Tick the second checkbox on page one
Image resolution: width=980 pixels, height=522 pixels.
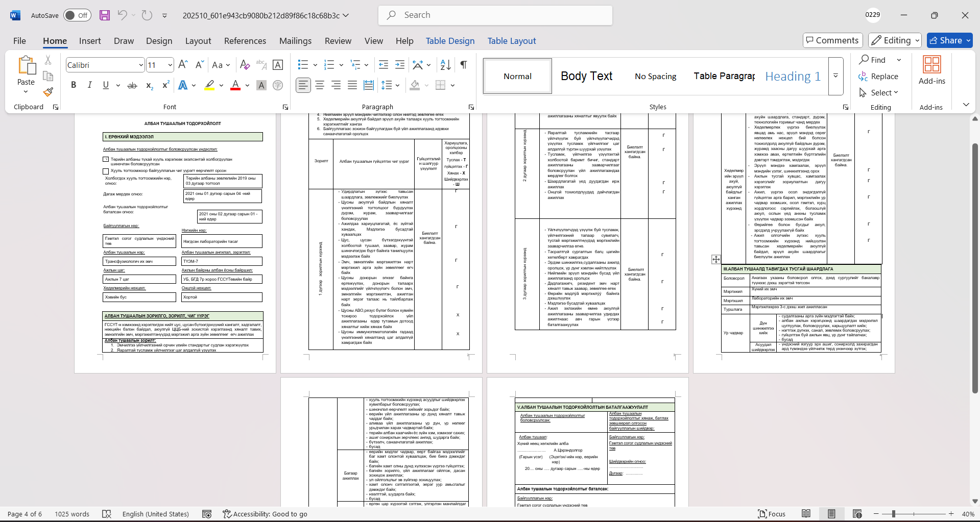click(106, 171)
